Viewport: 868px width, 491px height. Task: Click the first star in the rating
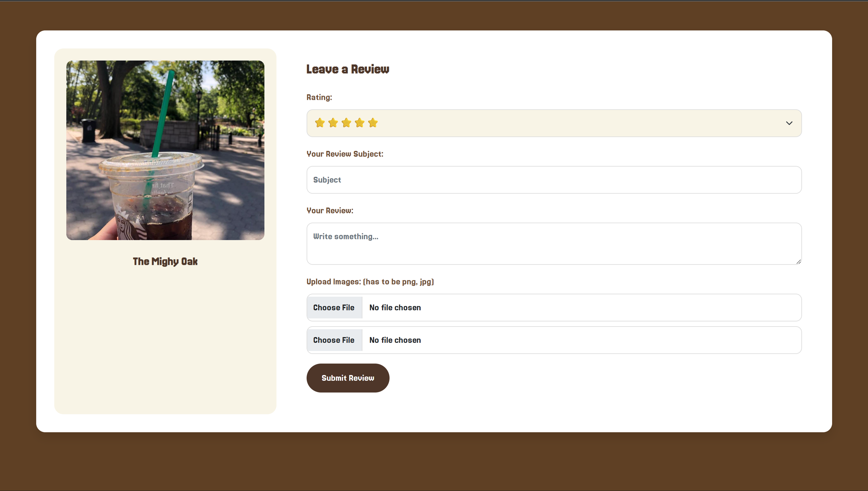(x=320, y=123)
